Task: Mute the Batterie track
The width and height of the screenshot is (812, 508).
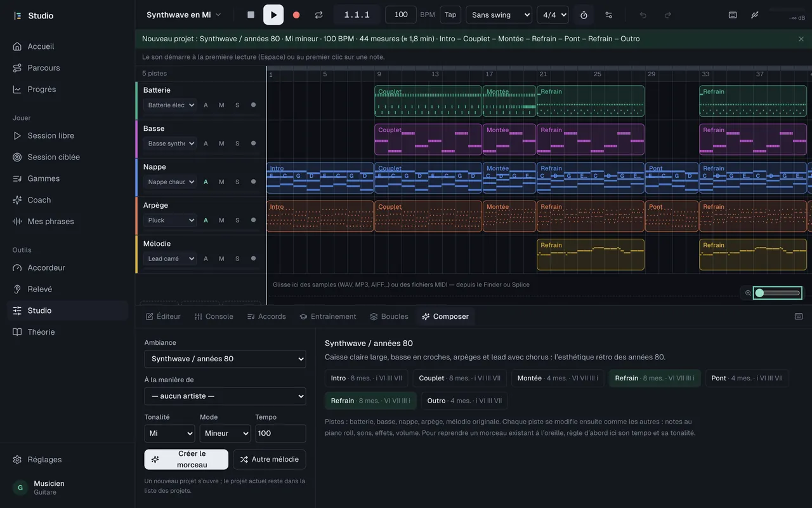Action: [221, 105]
